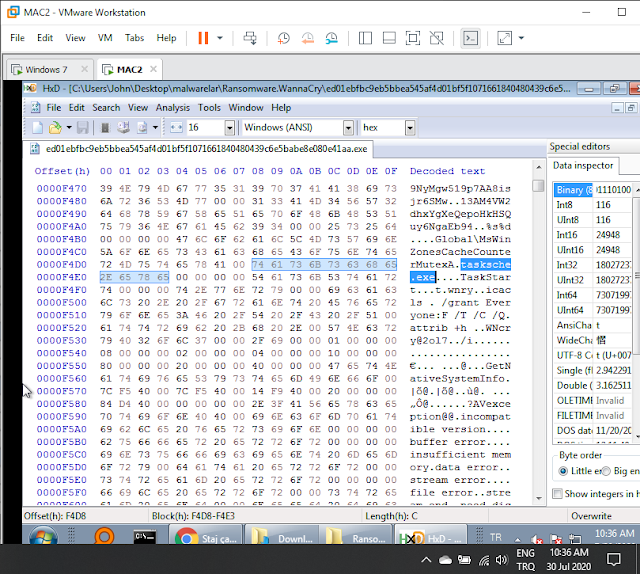Toggle the thumbnail bar view icon

click(x=389, y=38)
